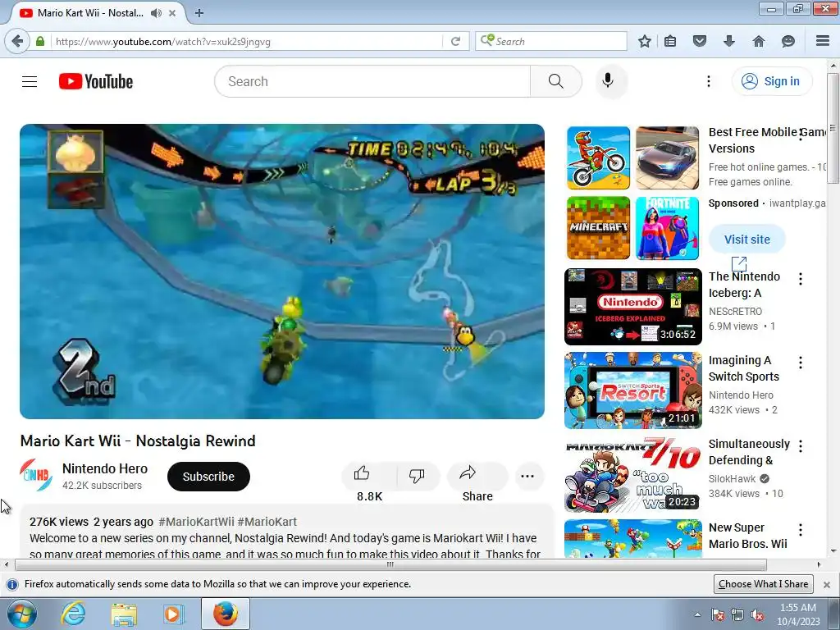Open the Firefox hamburger menu

tap(823, 41)
